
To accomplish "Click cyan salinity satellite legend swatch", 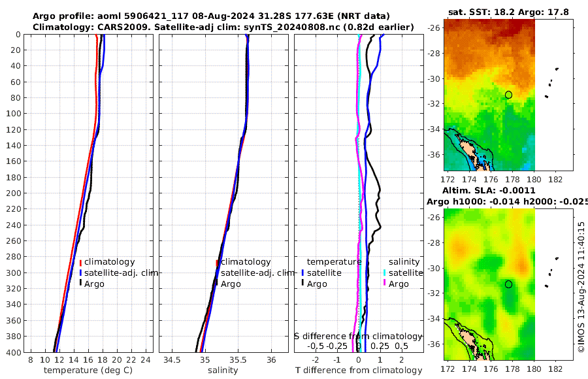I will click(384, 273).
